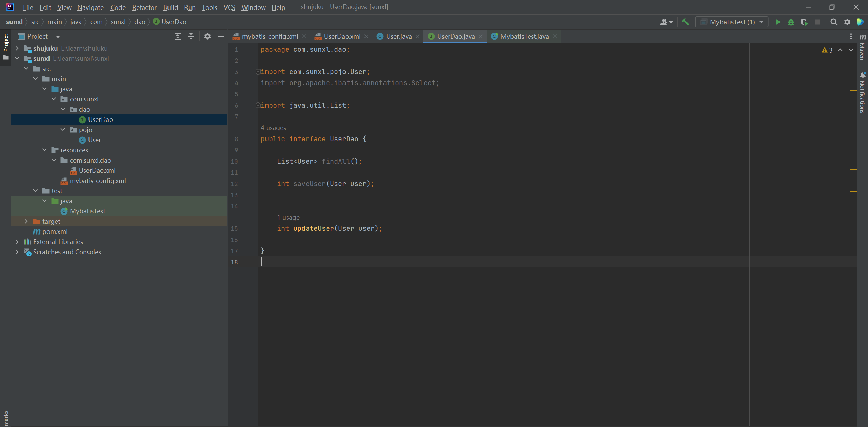Build the project with the hammer icon
Viewport: 868px width, 427px height.
click(x=685, y=22)
